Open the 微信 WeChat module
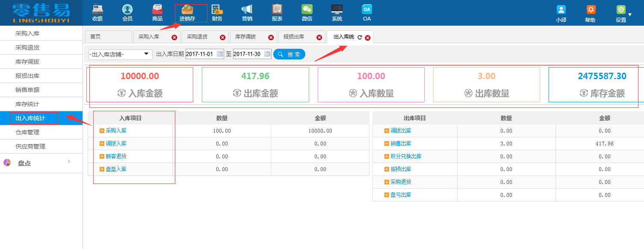 click(307, 13)
